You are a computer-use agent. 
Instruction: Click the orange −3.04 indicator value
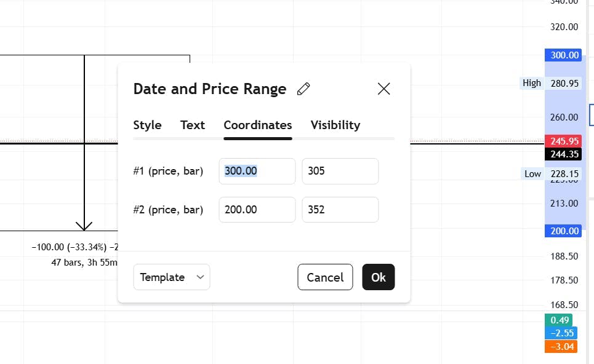point(561,347)
